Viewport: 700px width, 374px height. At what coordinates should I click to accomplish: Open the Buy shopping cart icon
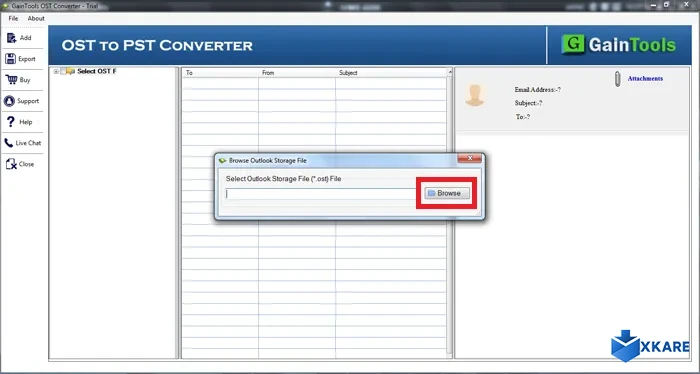tap(11, 79)
